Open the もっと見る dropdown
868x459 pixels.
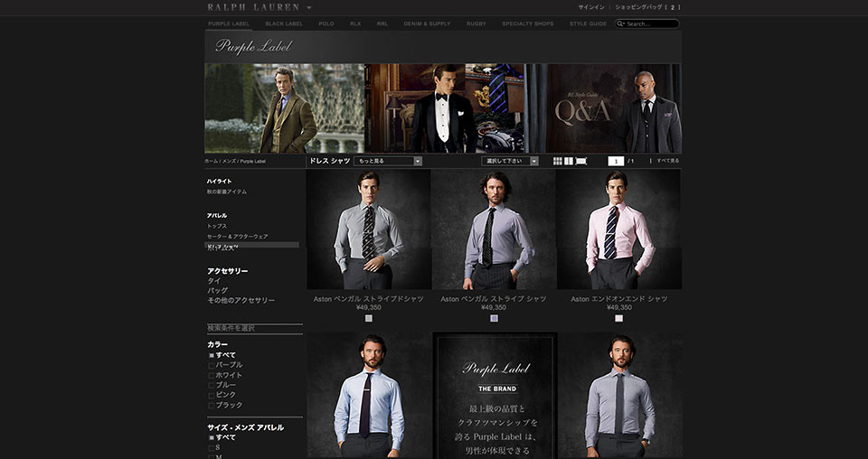[x=388, y=161]
